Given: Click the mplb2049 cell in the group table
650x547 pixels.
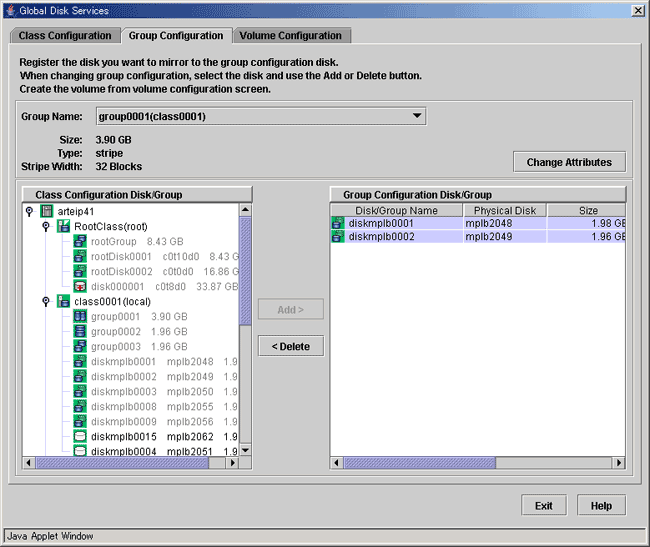Looking at the screenshot, I should click(504, 236).
